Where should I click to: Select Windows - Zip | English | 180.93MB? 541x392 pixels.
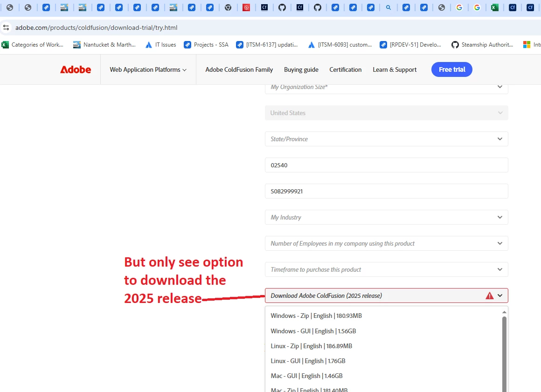click(x=384, y=316)
